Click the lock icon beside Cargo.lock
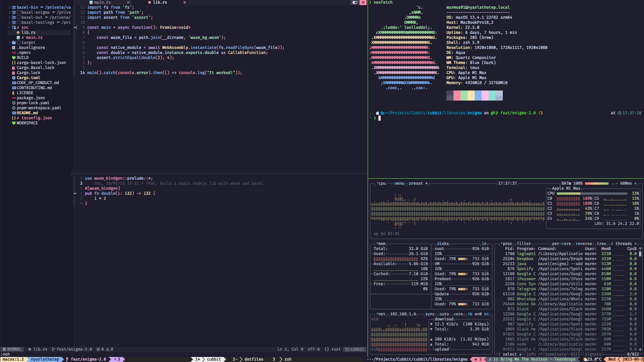The image size is (644, 362). click(14, 73)
